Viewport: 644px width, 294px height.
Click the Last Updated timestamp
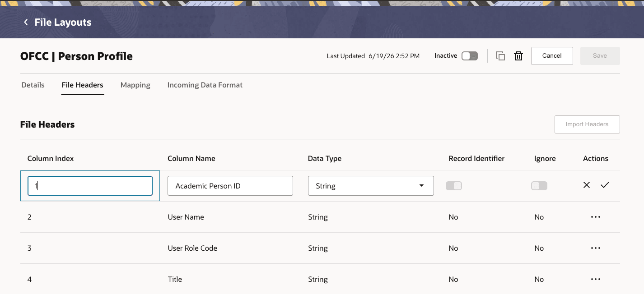373,56
